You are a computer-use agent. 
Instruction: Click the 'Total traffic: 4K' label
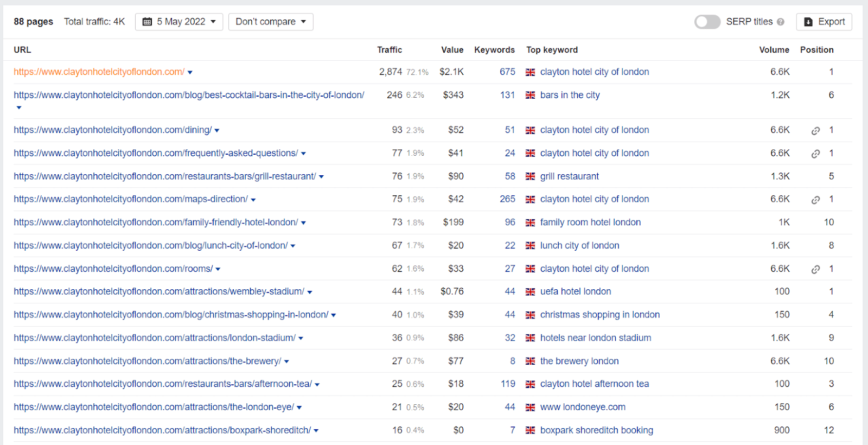[x=94, y=22]
